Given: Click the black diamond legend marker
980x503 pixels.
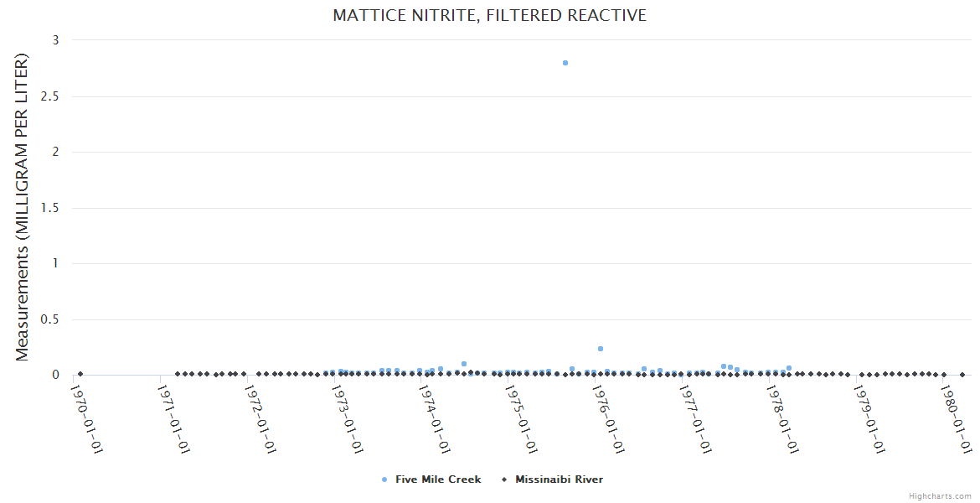Looking at the screenshot, I should [x=504, y=480].
